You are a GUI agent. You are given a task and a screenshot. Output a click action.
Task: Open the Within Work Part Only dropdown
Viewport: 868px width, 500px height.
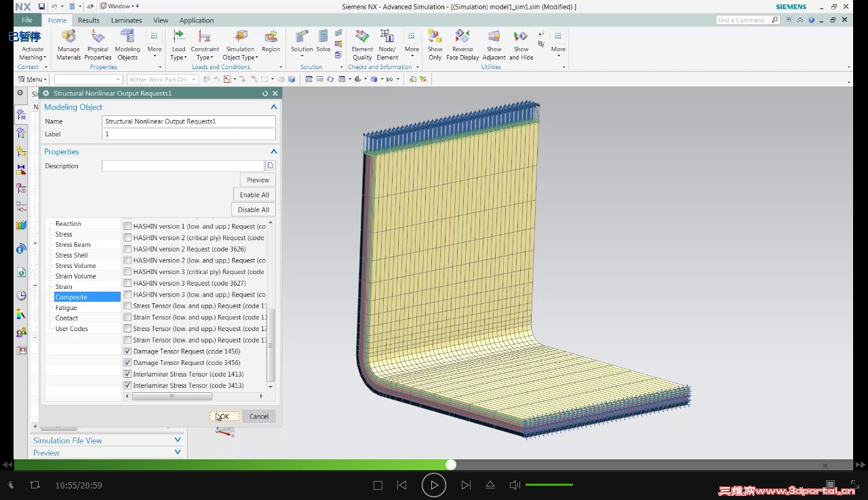coord(162,79)
